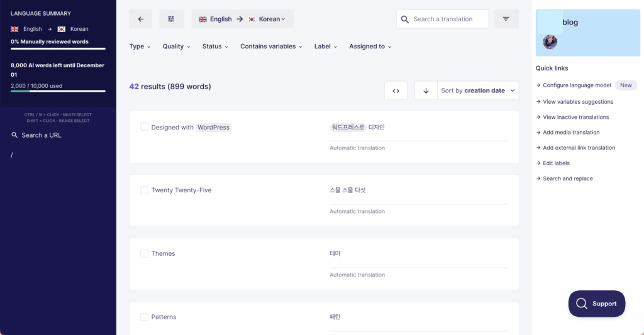The image size is (644, 335).
Task: Open Edit labels quick link
Action: (x=553, y=163)
